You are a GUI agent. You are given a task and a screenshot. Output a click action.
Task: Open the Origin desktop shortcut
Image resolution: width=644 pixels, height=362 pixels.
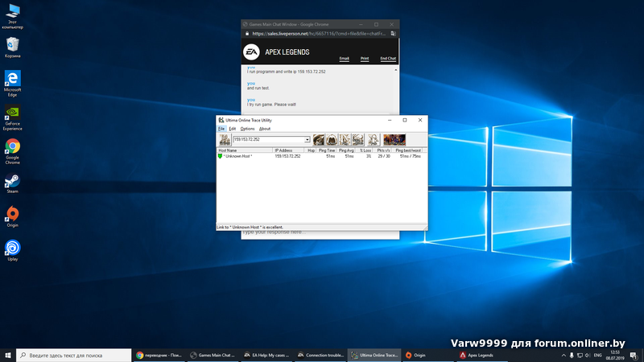[13, 216]
